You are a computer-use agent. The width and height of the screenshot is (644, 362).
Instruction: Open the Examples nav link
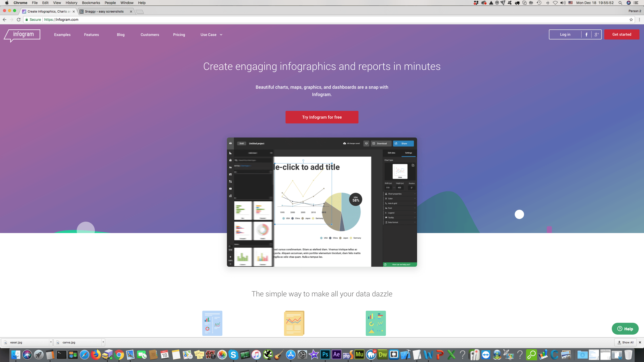(x=62, y=35)
